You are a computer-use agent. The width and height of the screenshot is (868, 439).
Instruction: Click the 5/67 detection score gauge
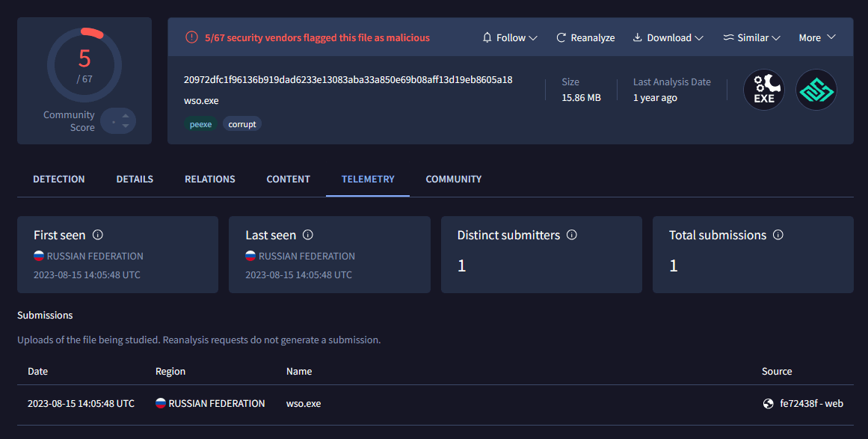pos(84,64)
